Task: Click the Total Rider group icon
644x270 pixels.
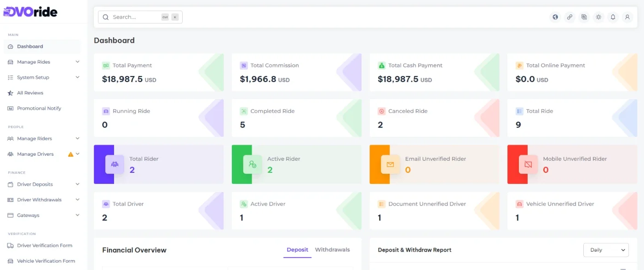Action: 115,164
